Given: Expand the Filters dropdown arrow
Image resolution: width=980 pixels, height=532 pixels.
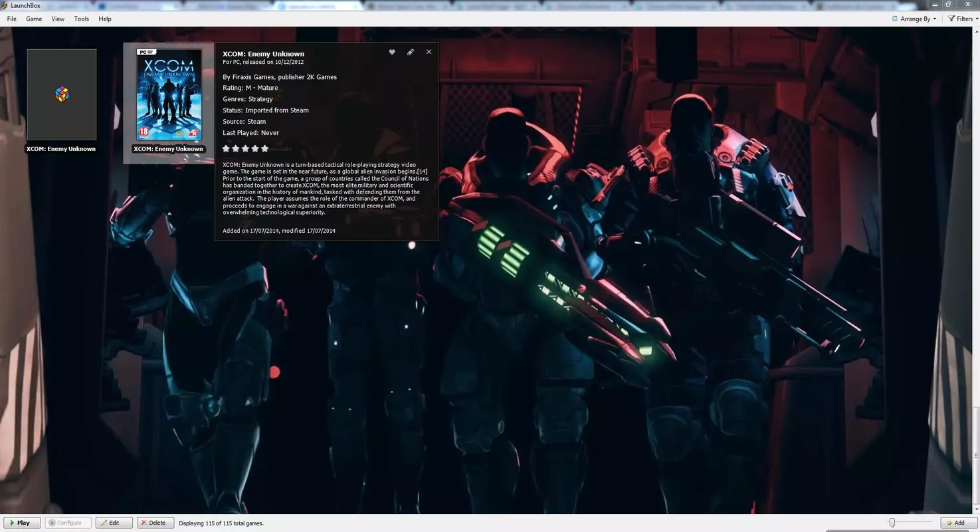Looking at the screenshot, I should click(x=976, y=19).
